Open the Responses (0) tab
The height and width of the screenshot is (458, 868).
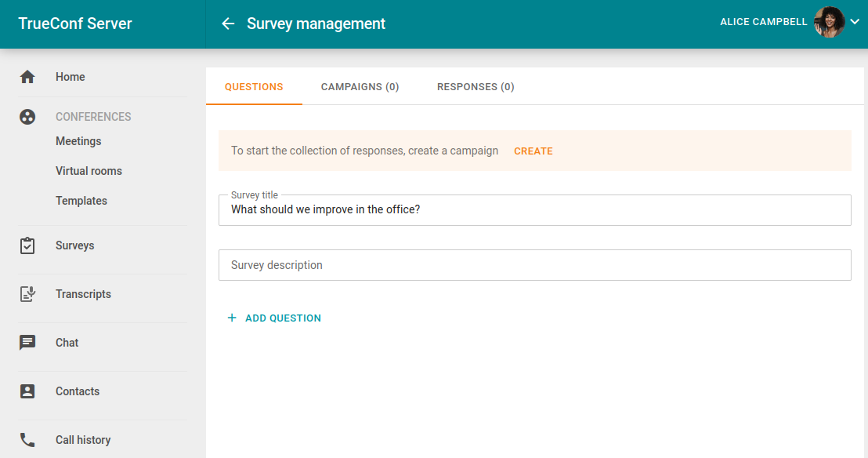click(476, 87)
